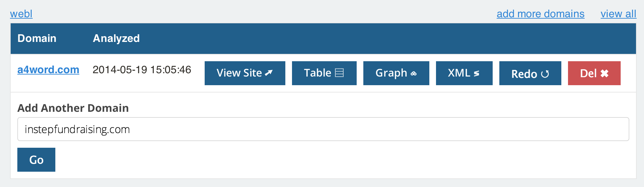Click the circular arrow Redo icon
Screen dimensions: 644x187
click(x=545, y=74)
